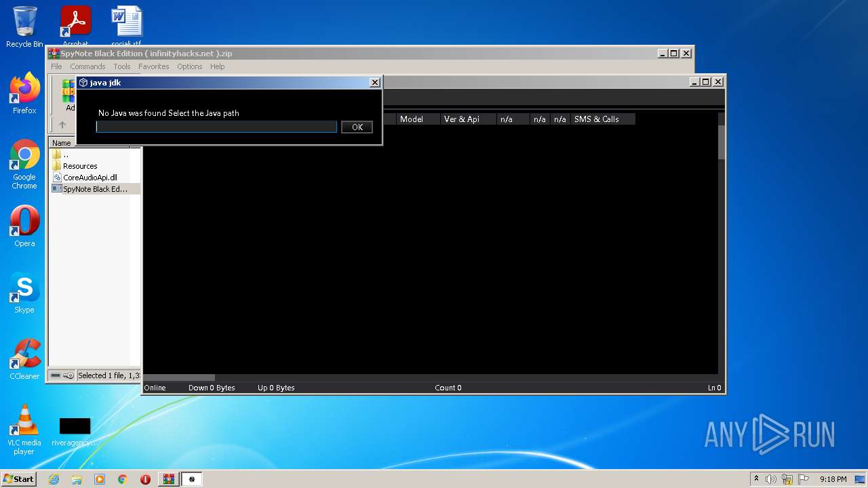Viewport: 868px width, 488px height.
Task: Switch to WinRAR taskbar button
Action: pyautogui.click(x=168, y=479)
